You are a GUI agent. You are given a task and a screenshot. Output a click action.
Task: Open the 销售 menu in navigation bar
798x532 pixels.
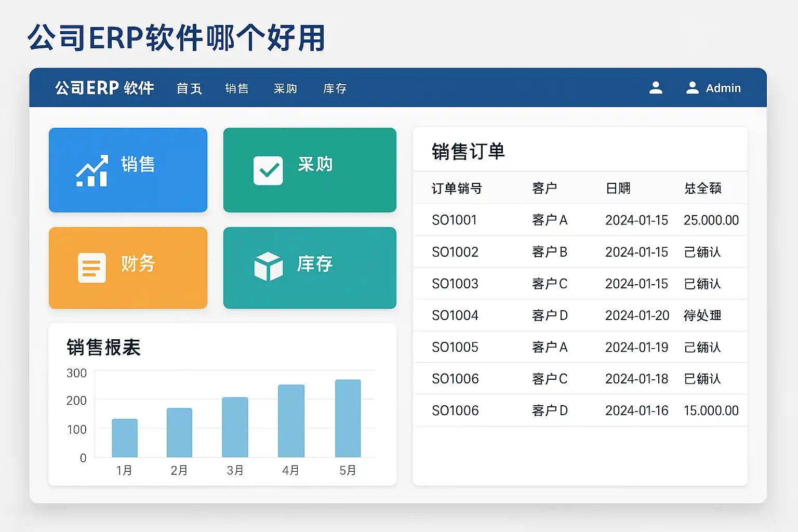click(x=237, y=89)
